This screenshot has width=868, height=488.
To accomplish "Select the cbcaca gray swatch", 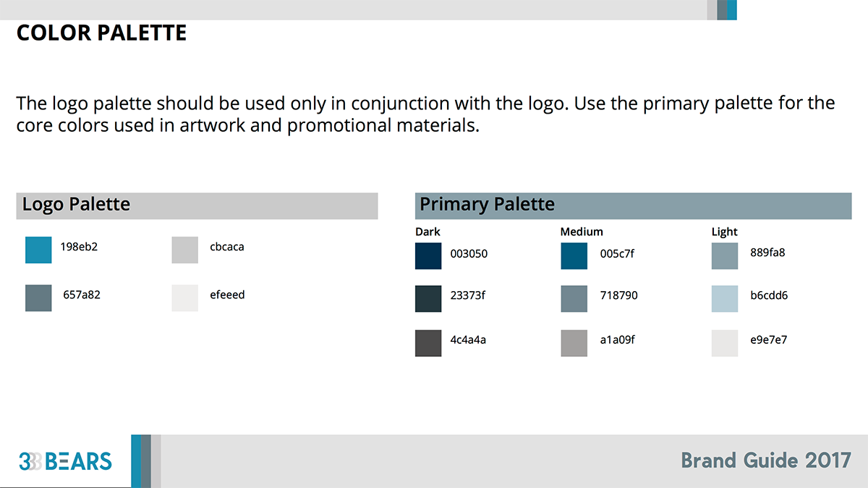I will click(185, 250).
